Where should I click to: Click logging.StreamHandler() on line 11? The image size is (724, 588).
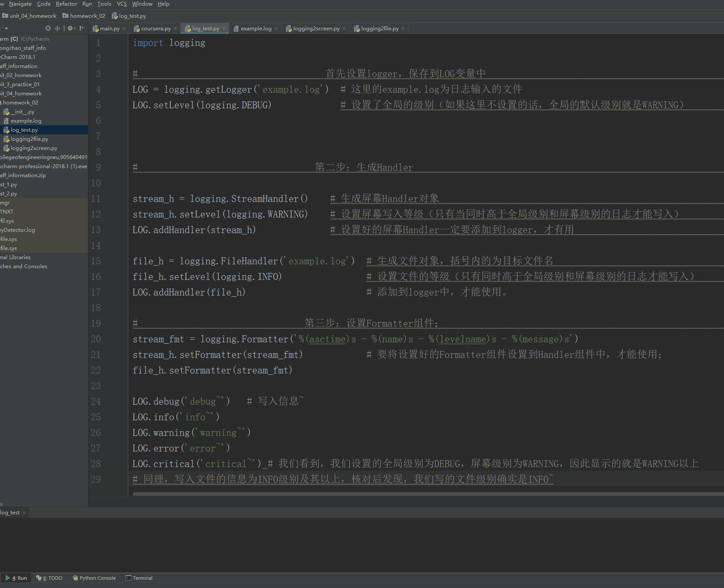[249, 199]
